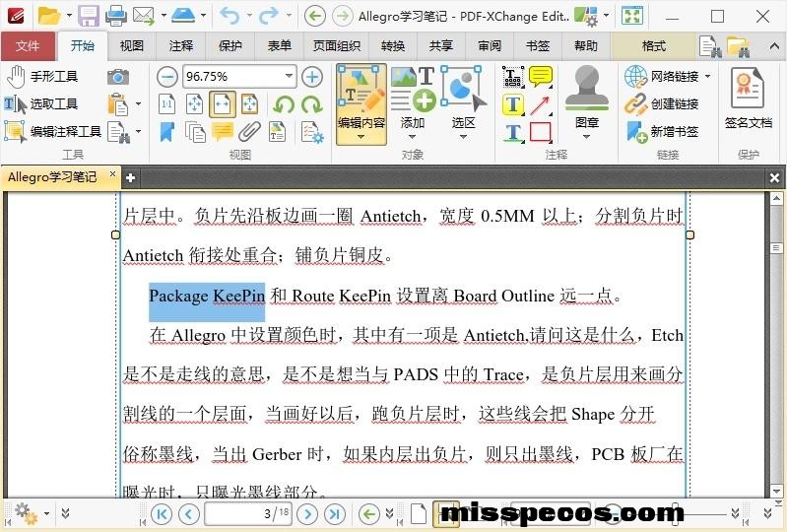Expand the Paste options dropdown arrow
The height and width of the screenshot is (532, 787).
tap(138, 104)
